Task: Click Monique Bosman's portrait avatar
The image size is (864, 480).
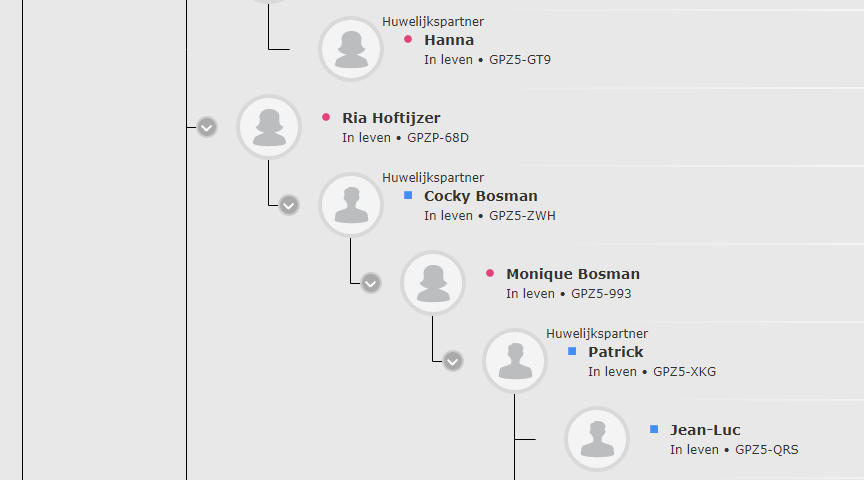Action: pos(433,283)
